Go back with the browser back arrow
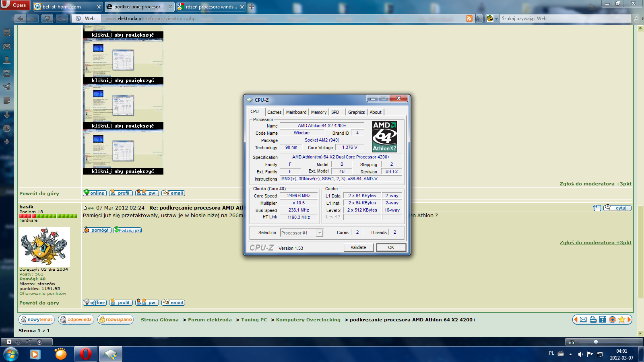 pos(21,19)
